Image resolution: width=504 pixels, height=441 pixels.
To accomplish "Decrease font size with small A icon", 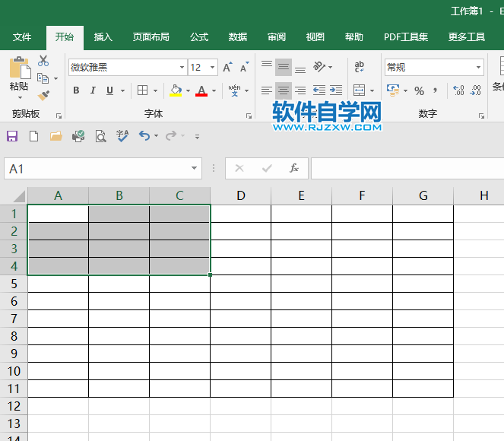I will (245, 67).
